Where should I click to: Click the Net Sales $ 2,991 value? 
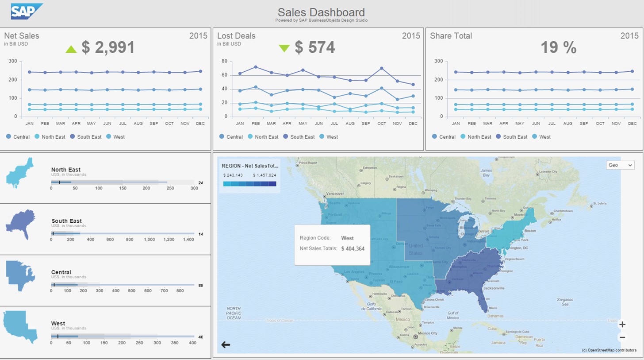click(108, 48)
